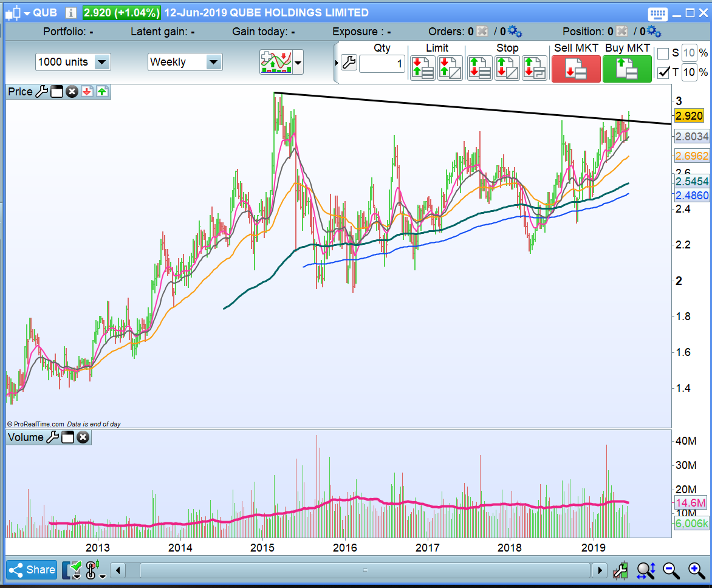This screenshot has width=712, height=588.
Task: Click the 2.5454 green average value label
Action: click(691, 182)
